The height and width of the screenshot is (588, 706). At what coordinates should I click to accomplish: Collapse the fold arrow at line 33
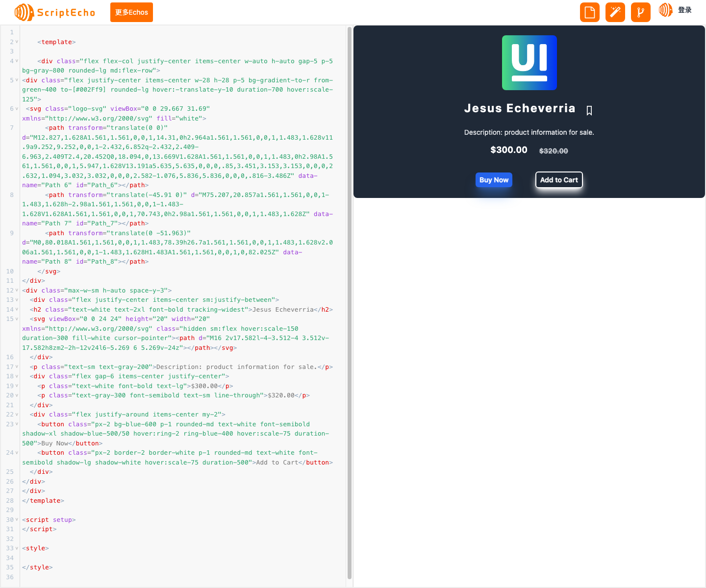(17, 548)
